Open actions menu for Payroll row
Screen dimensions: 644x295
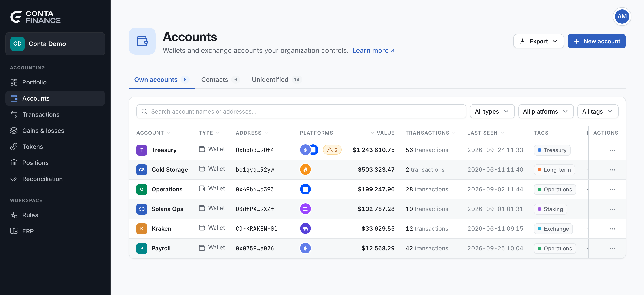click(x=612, y=249)
